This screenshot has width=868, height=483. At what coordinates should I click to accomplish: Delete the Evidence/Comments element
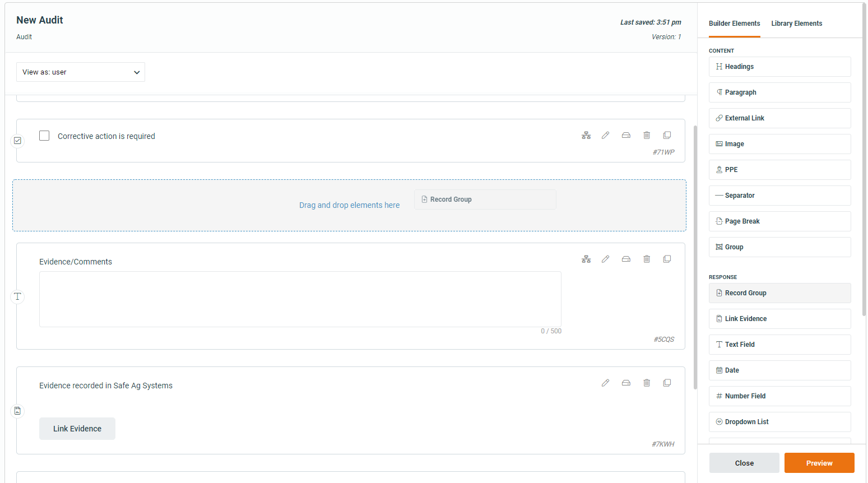[647, 259]
